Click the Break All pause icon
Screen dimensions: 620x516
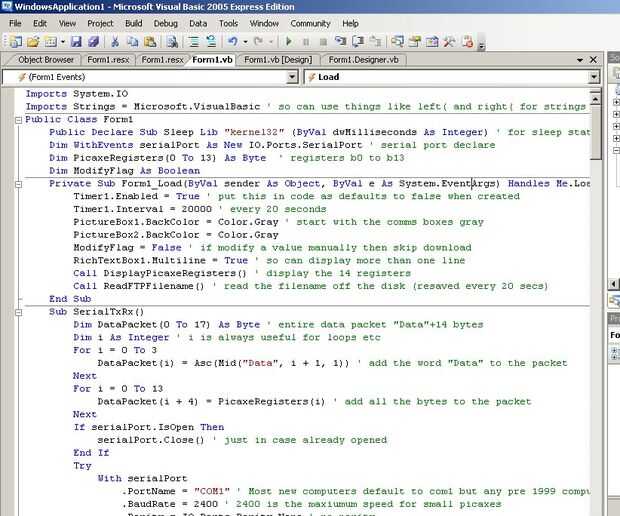(x=306, y=42)
